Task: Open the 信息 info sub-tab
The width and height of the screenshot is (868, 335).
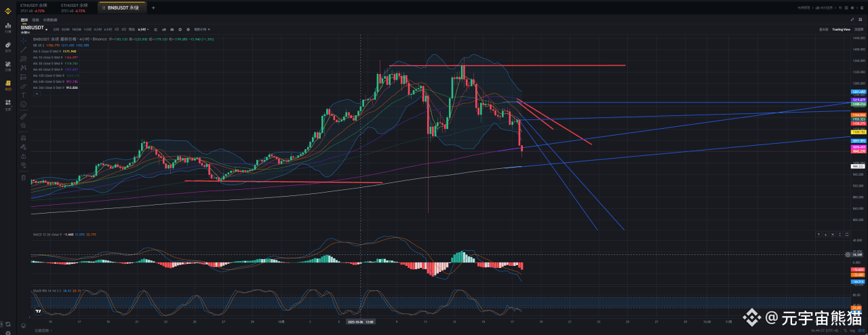Action: pyautogui.click(x=35, y=20)
